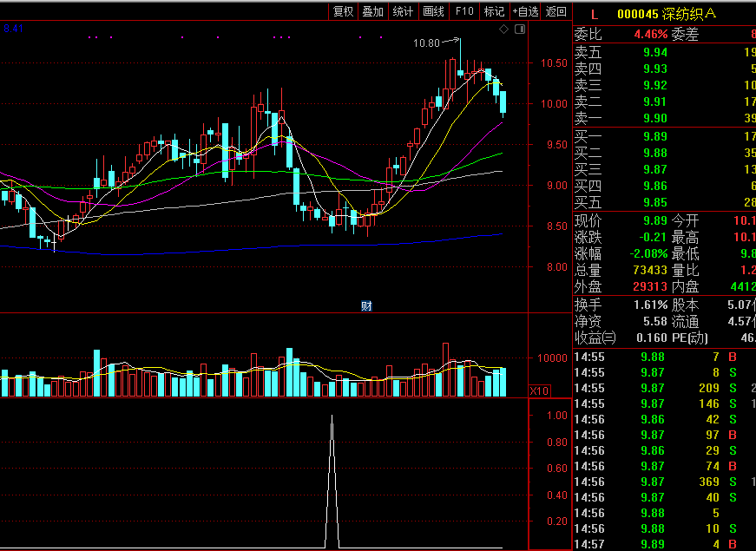Click the 14:55 trade row with volume 146
Screen dimensions: 756x551
click(664, 403)
